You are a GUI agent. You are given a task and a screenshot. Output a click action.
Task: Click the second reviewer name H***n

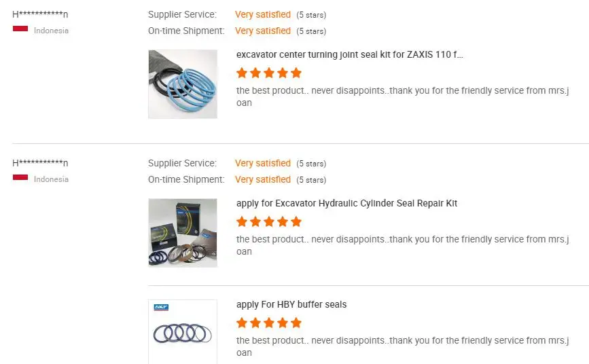point(40,163)
